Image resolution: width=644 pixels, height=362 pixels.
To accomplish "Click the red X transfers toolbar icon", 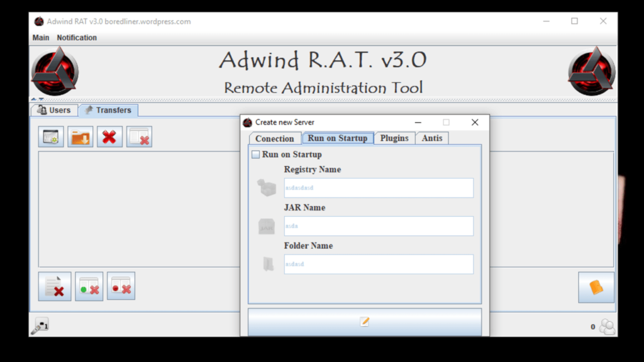I will (x=109, y=136).
